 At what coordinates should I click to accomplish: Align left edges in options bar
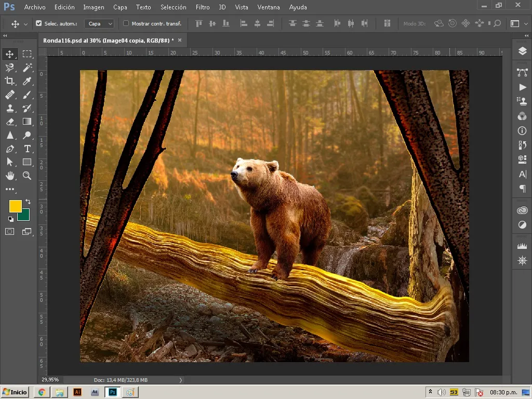[x=243, y=23]
